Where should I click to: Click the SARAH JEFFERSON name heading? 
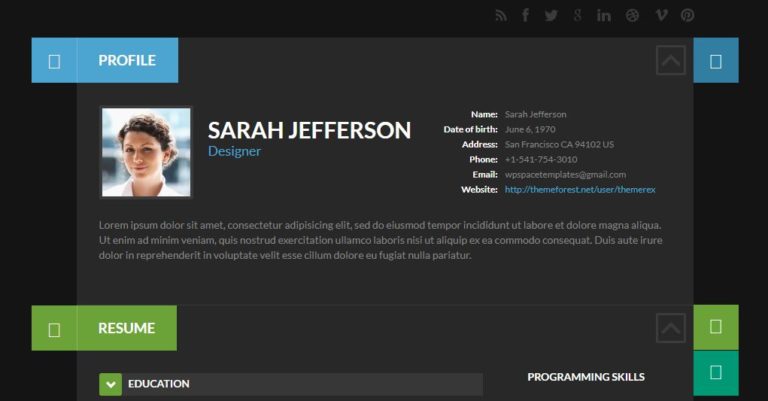click(309, 130)
